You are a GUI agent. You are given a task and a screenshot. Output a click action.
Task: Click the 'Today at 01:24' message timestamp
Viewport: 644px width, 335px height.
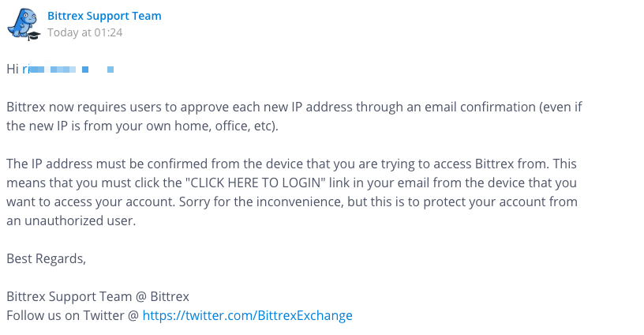[x=84, y=32]
